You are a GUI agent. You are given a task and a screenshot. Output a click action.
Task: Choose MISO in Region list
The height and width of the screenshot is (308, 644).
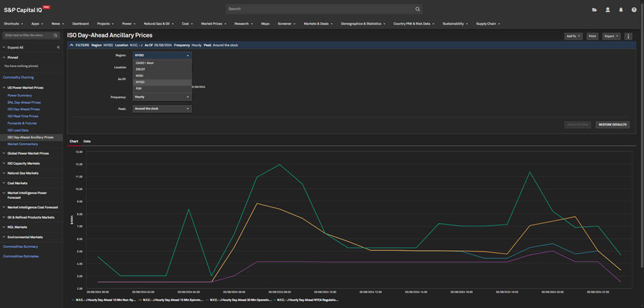[x=162, y=76]
